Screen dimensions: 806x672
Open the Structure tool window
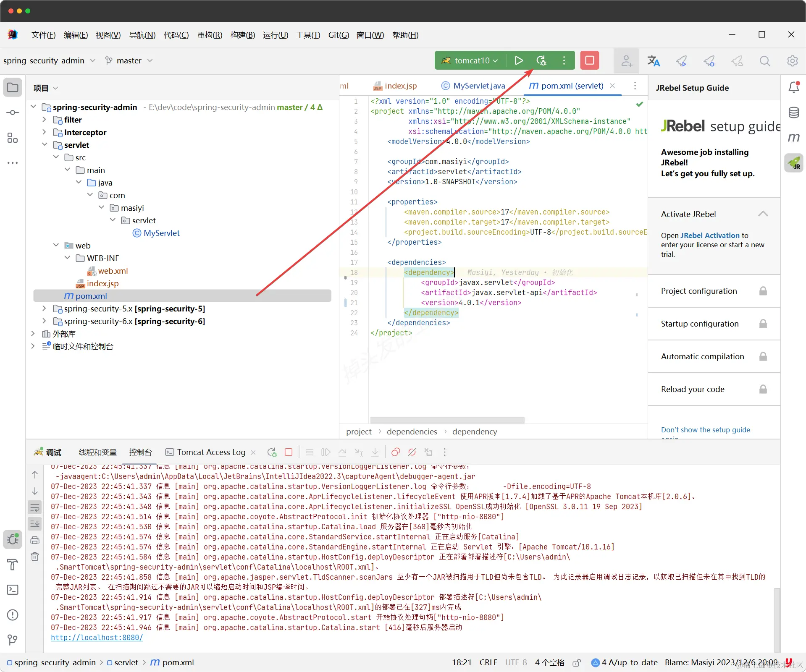point(13,138)
